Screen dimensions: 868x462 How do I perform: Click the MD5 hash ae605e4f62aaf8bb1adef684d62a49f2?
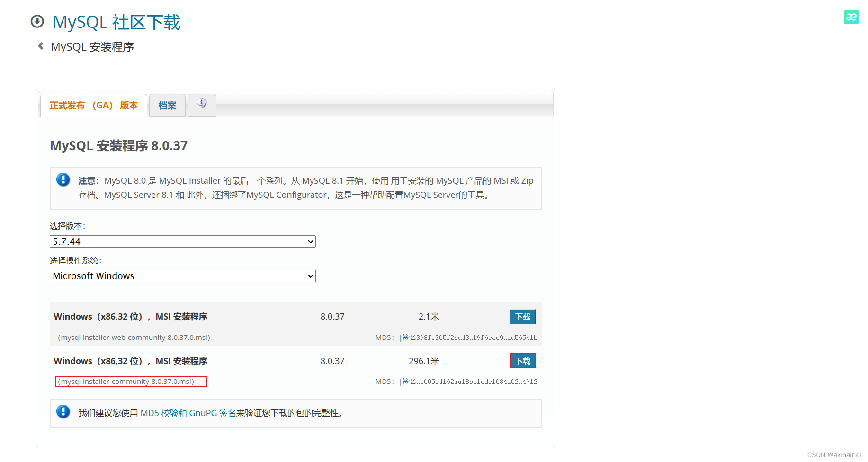477,382
